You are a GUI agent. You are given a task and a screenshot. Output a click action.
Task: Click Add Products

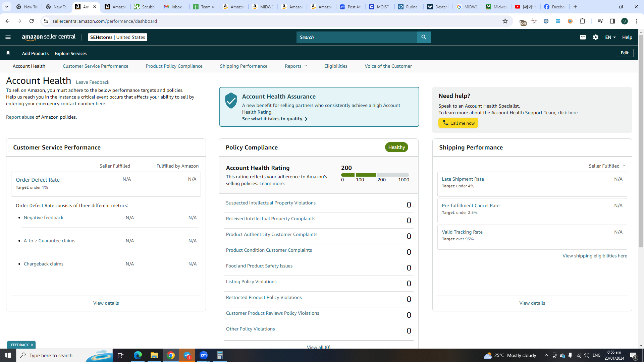click(x=35, y=53)
